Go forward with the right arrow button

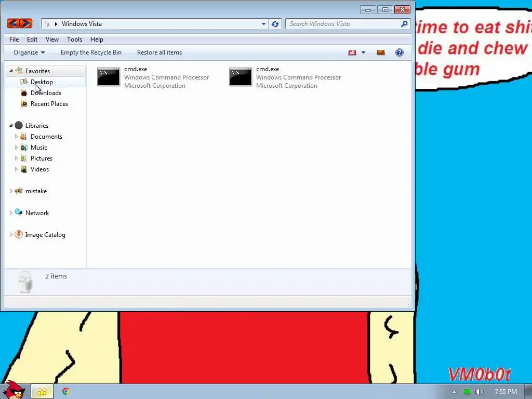pos(26,23)
